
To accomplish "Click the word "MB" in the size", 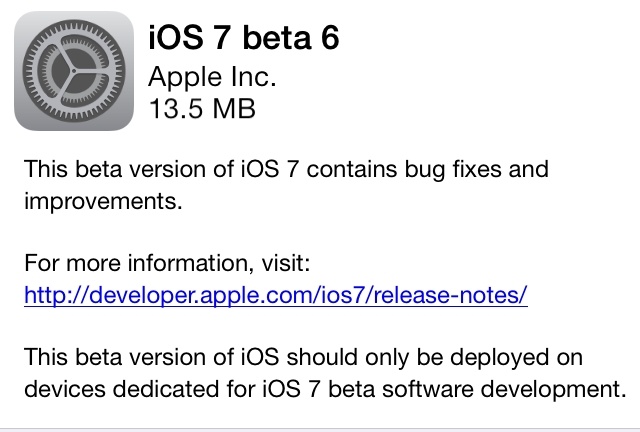I will coord(232,108).
